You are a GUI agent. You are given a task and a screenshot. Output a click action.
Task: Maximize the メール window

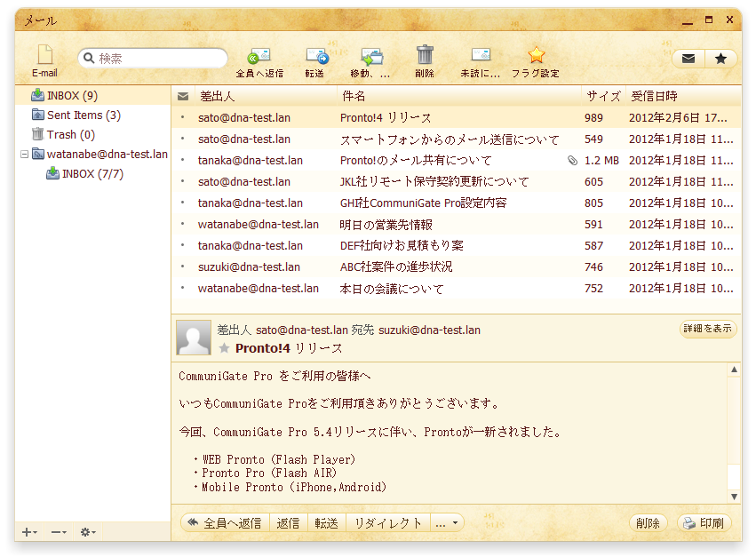click(709, 20)
